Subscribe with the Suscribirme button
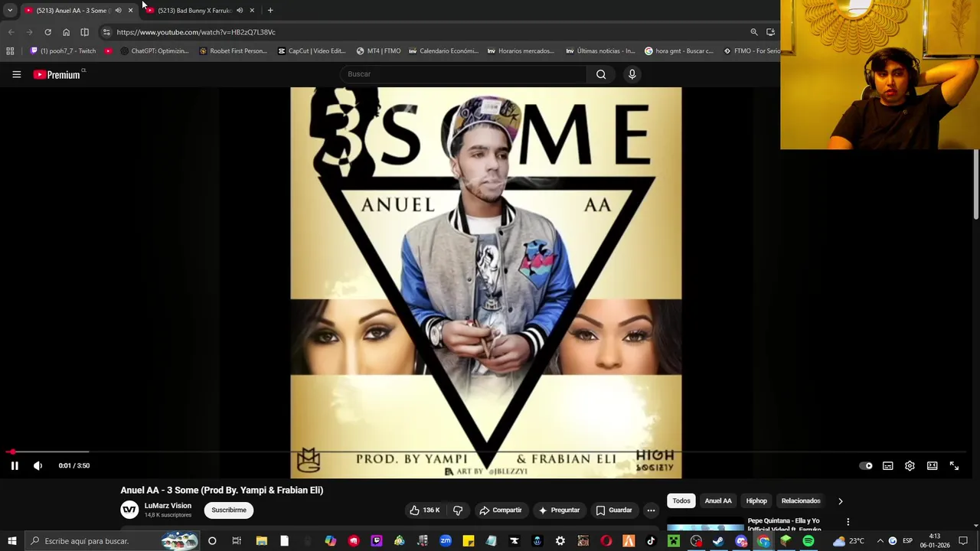Image resolution: width=980 pixels, height=551 pixels. (x=229, y=510)
